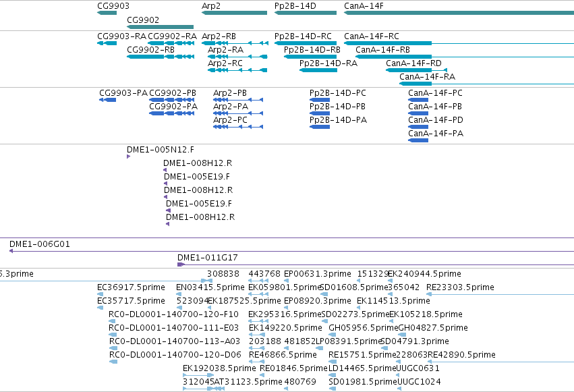The height and width of the screenshot is (392, 574).
Task: Click the CanA-14F-PA protein feature
Action: point(418,140)
